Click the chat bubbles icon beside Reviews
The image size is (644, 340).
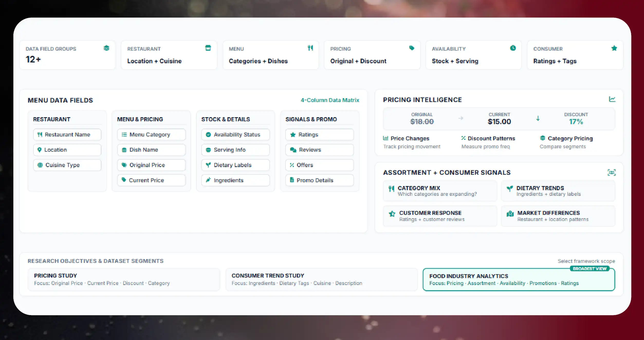293,150
